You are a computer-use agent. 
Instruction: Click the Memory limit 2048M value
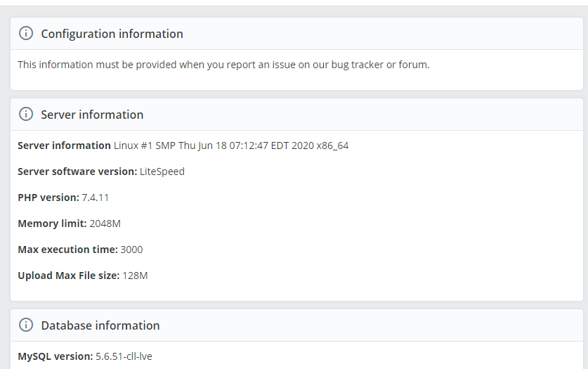pos(105,224)
